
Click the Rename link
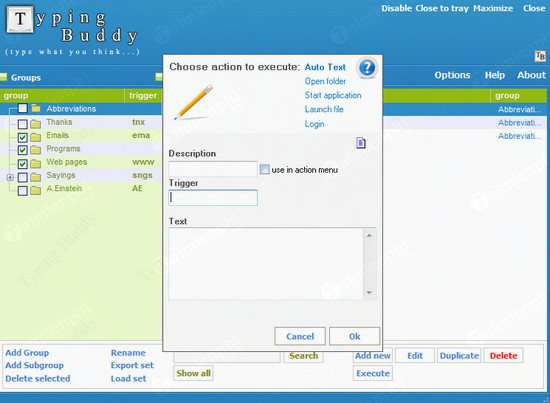(x=128, y=353)
